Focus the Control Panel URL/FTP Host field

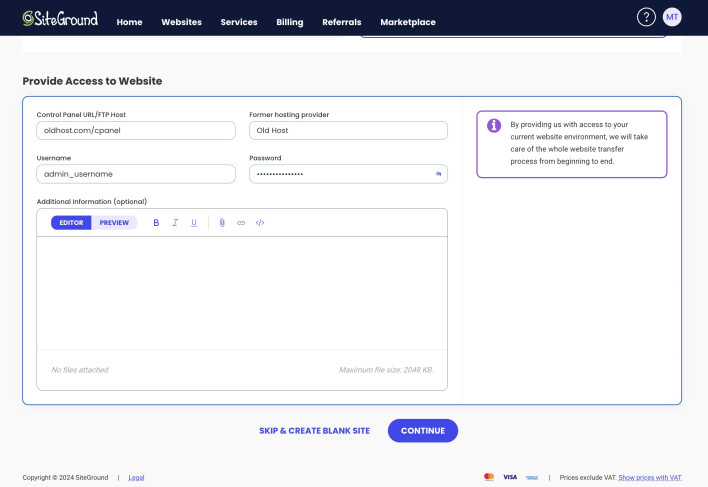(x=136, y=130)
